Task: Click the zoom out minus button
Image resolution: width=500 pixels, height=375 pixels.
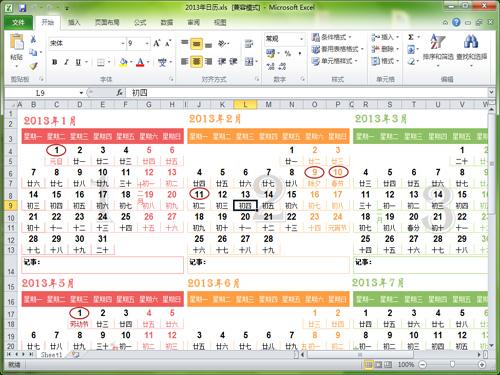Action: point(423,364)
